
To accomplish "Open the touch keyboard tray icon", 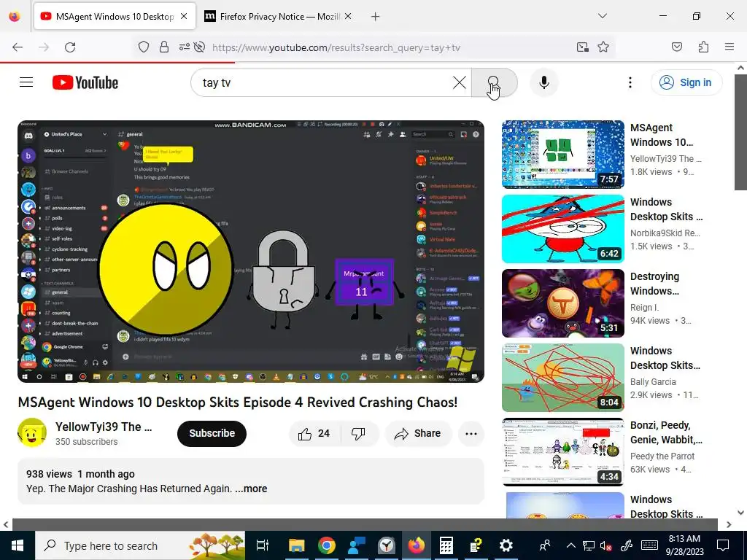I will tap(650, 545).
